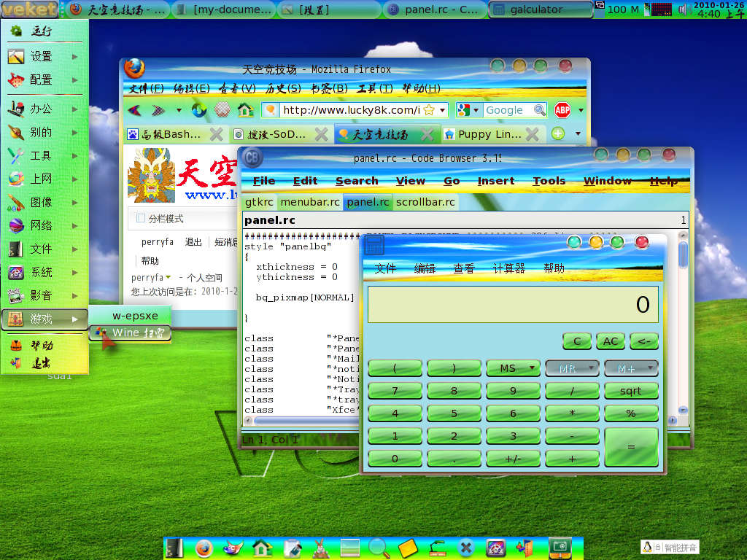
Task: Click the backspace <- calculator button
Action: pos(643,341)
